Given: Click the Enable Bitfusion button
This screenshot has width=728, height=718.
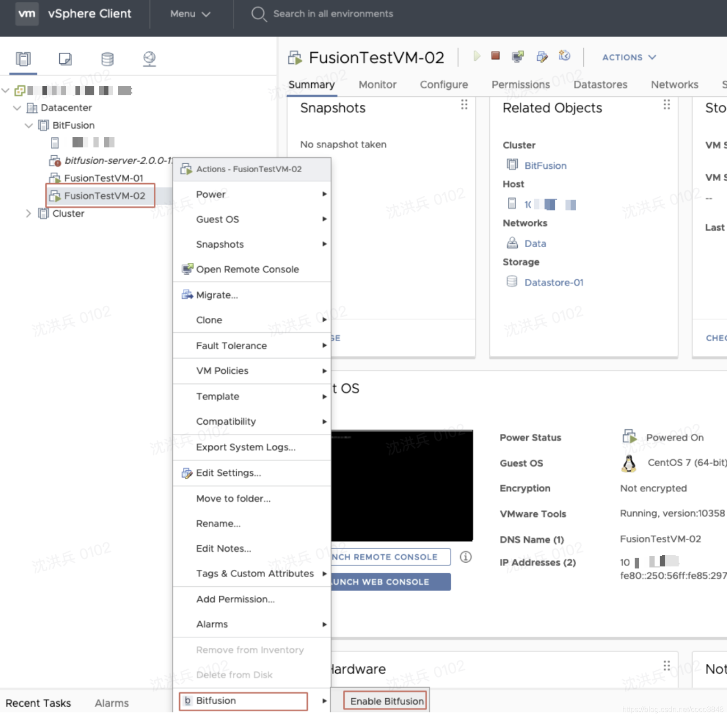Looking at the screenshot, I should click(385, 701).
